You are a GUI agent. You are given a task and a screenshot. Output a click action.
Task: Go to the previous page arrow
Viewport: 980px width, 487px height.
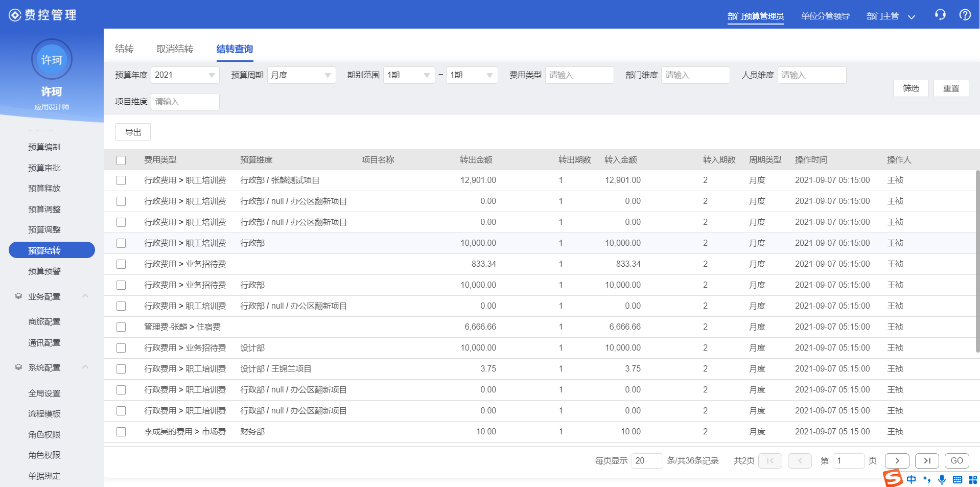click(x=800, y=461)
